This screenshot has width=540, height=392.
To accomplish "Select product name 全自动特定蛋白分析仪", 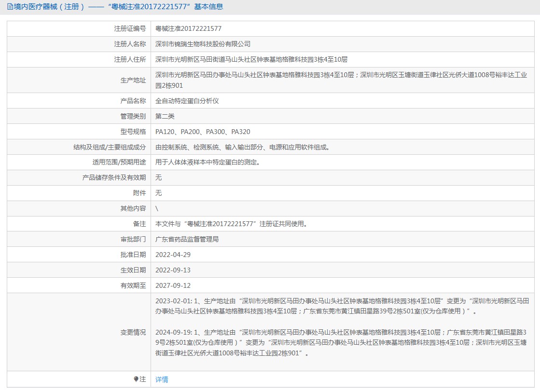I will 187,101.
